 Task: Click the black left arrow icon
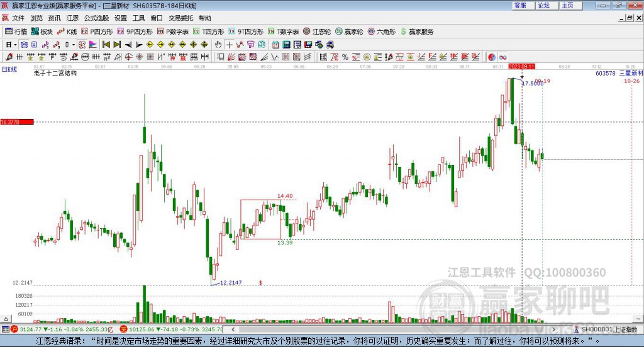pos(128,45)
